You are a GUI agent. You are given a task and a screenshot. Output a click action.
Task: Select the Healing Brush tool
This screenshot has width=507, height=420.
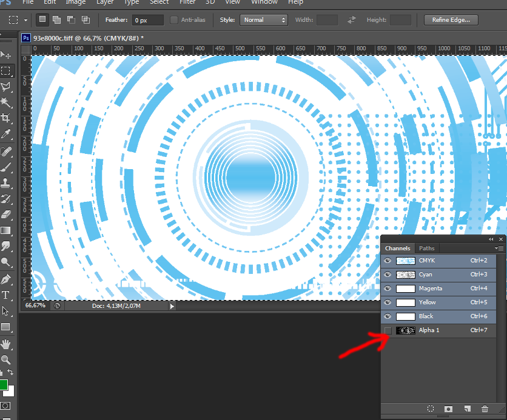6,151
